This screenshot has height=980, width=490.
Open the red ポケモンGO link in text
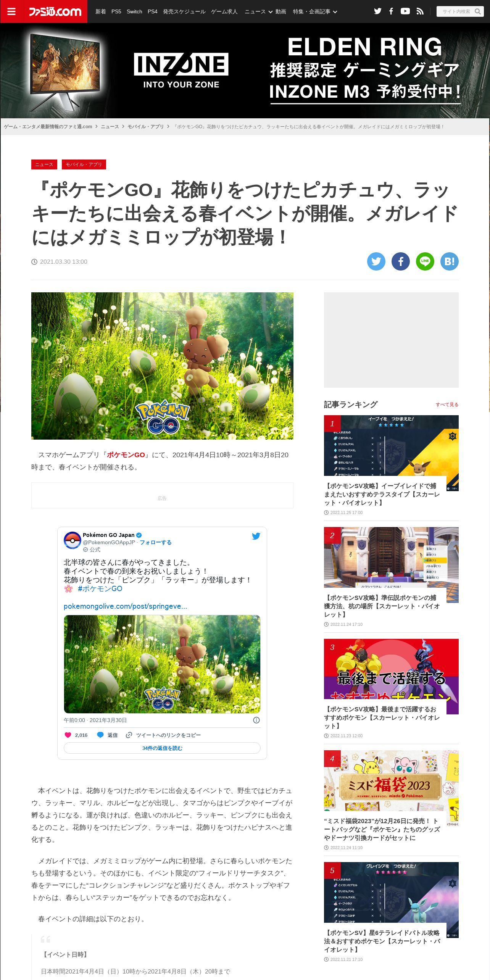[x=126, y=455]
